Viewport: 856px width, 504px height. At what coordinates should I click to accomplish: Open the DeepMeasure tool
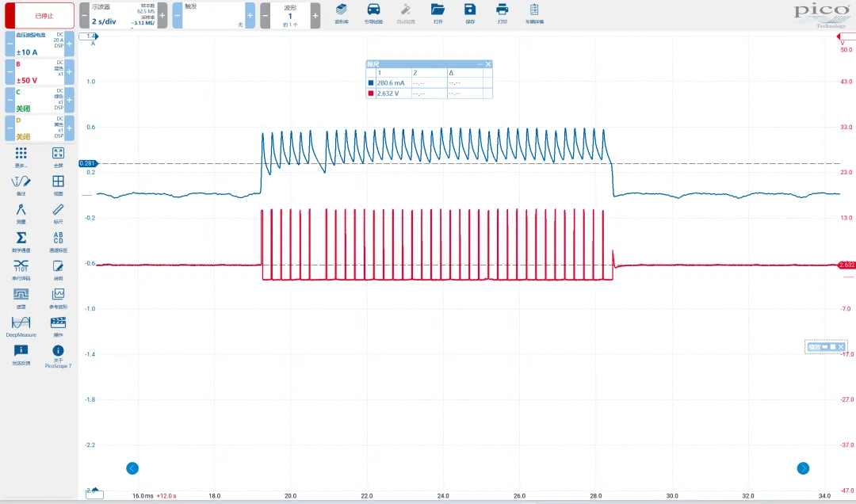[x=21, y=326]
